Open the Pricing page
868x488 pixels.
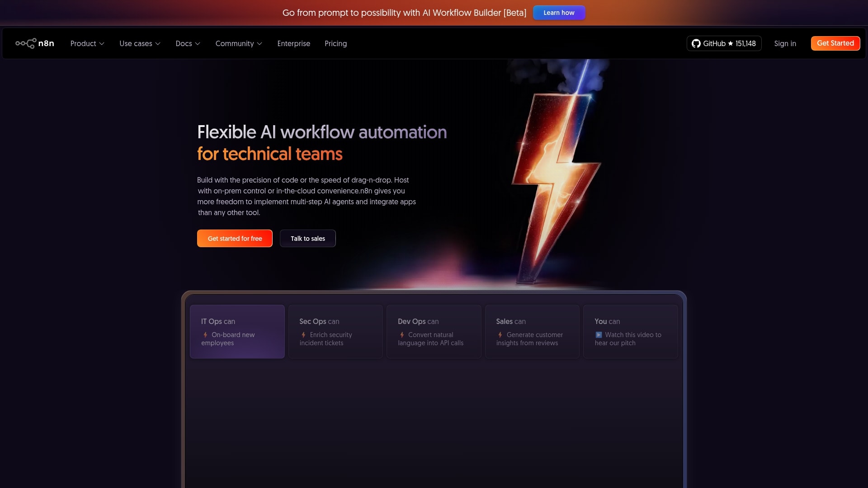point(335,43)
